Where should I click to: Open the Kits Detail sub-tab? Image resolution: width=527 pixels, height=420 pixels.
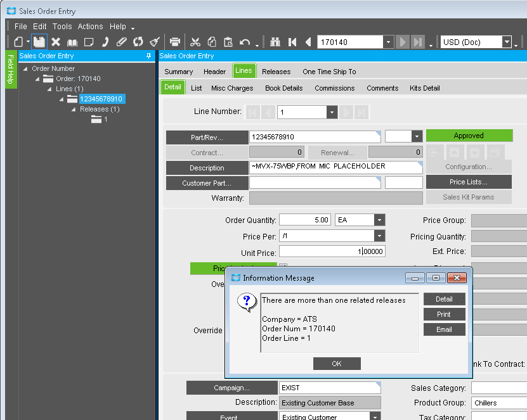pos(424,88)
